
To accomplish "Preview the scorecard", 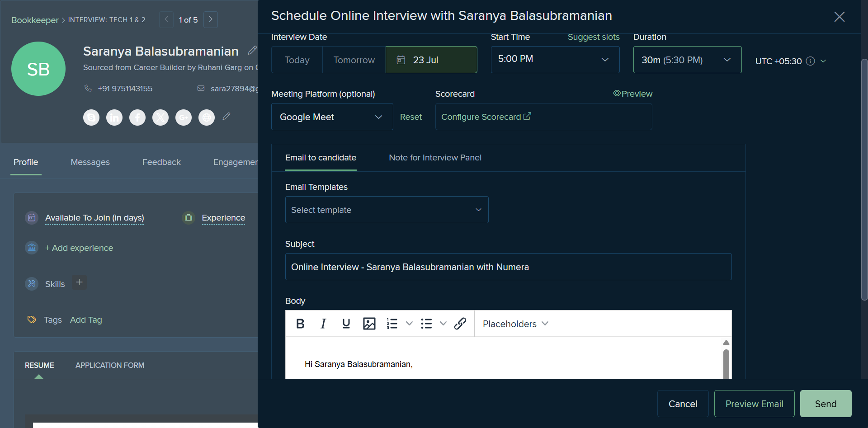I will [632, 94].
